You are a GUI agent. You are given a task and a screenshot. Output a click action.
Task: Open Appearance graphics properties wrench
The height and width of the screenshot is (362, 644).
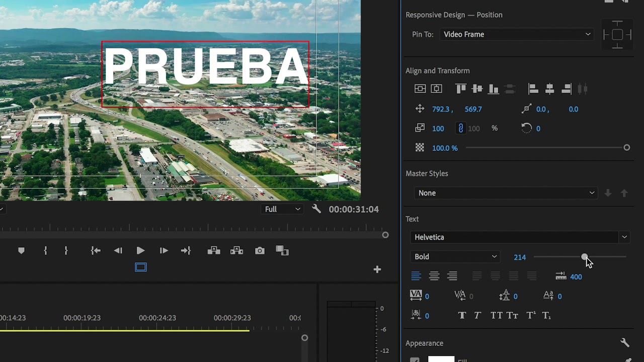click(x=625, y=343)
